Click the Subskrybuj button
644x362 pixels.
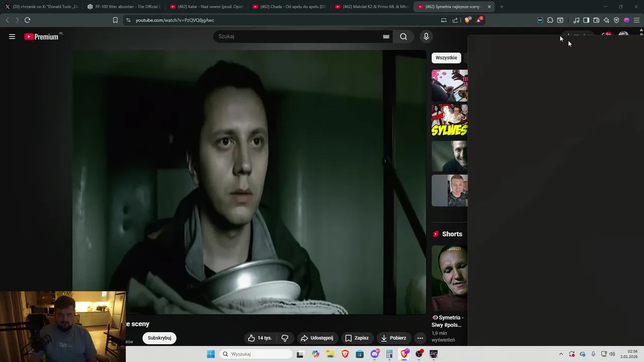pyautogui.click(x=159, y=338)
